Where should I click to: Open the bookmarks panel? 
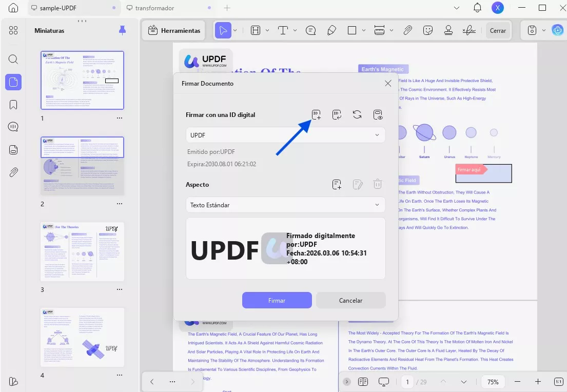(13, 105)
